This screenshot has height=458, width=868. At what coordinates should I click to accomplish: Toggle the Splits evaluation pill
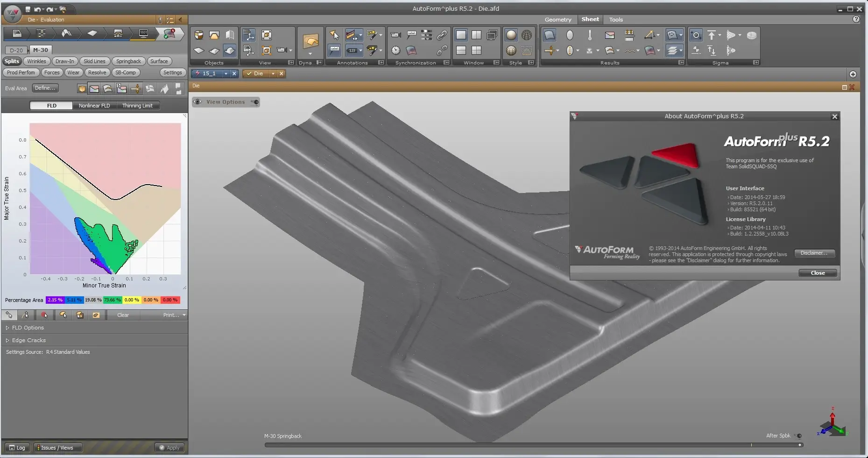click(x=12, y=61)
